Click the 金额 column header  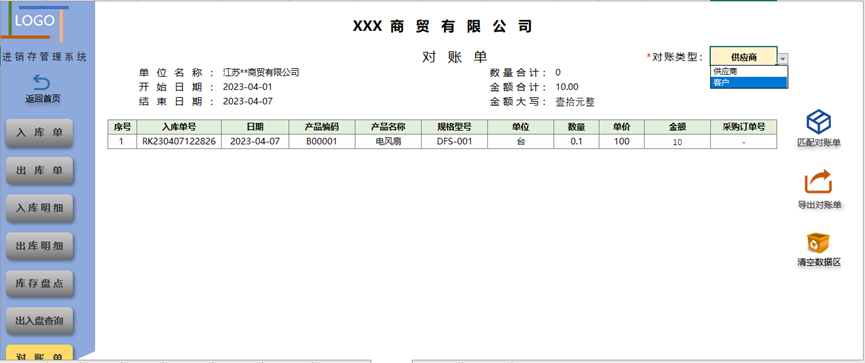coord(677,127)
